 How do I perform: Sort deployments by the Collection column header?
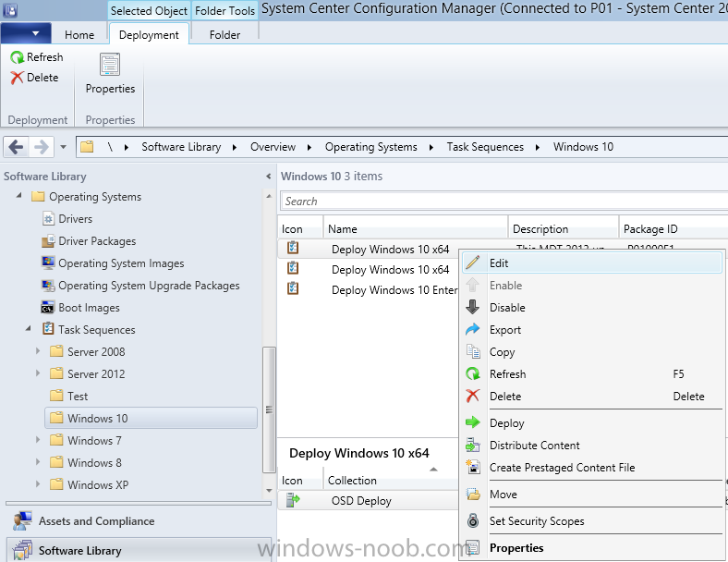click(x=390, y=481)
